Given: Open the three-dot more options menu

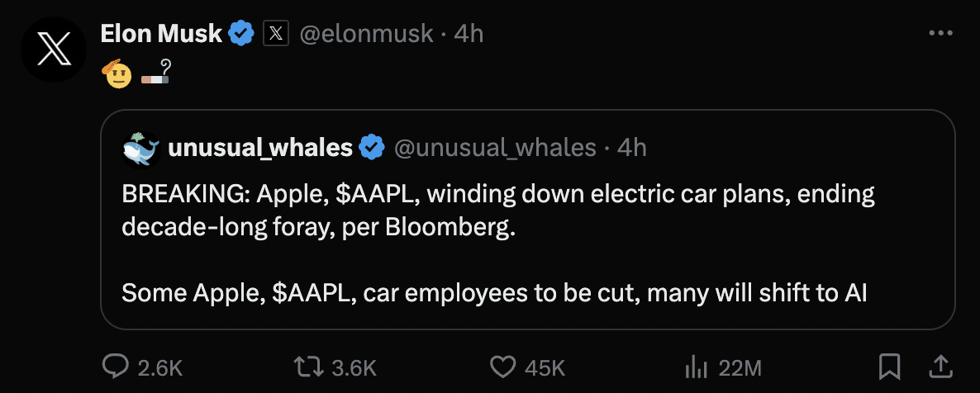Looking at the screenshot, I should pyautogui.click(x=940, y=33).
